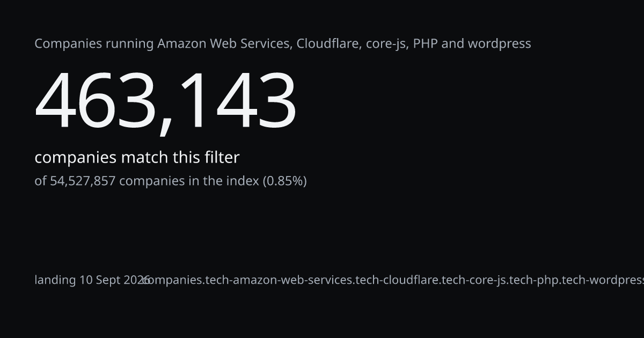Click "2026" in the footer date
Image resolution: width=644 pixels, height=338 pixels.
coord(136,280)
